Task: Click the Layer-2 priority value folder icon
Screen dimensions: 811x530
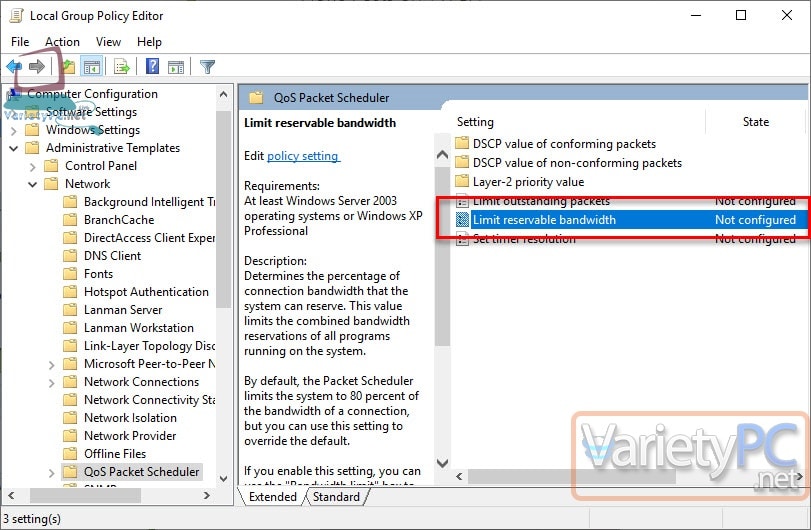Action: click(x=462, y=181)
